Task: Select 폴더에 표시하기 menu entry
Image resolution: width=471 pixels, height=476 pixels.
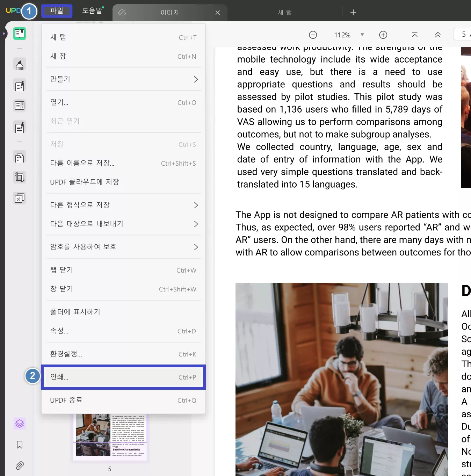Action: tap(123, 312)
